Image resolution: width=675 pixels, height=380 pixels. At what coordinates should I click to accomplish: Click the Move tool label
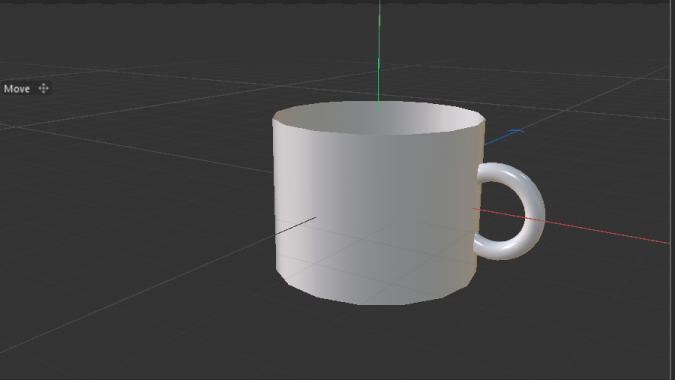point(17,89)
